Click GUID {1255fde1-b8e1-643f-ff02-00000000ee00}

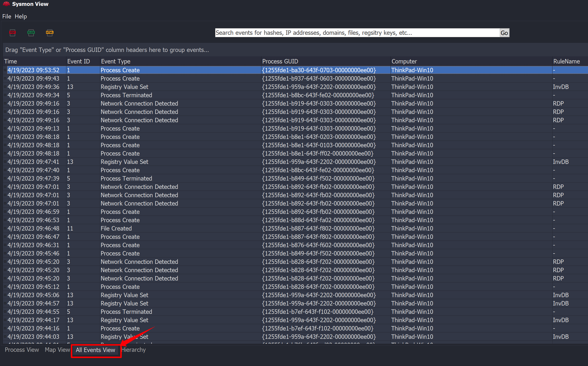coord(318,153)
